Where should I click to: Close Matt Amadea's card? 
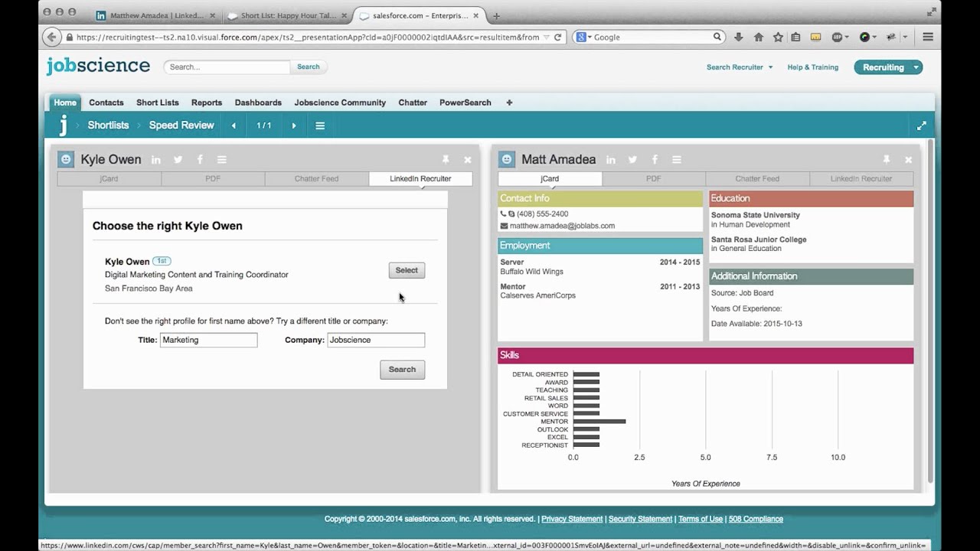click(x=908, y=160)
